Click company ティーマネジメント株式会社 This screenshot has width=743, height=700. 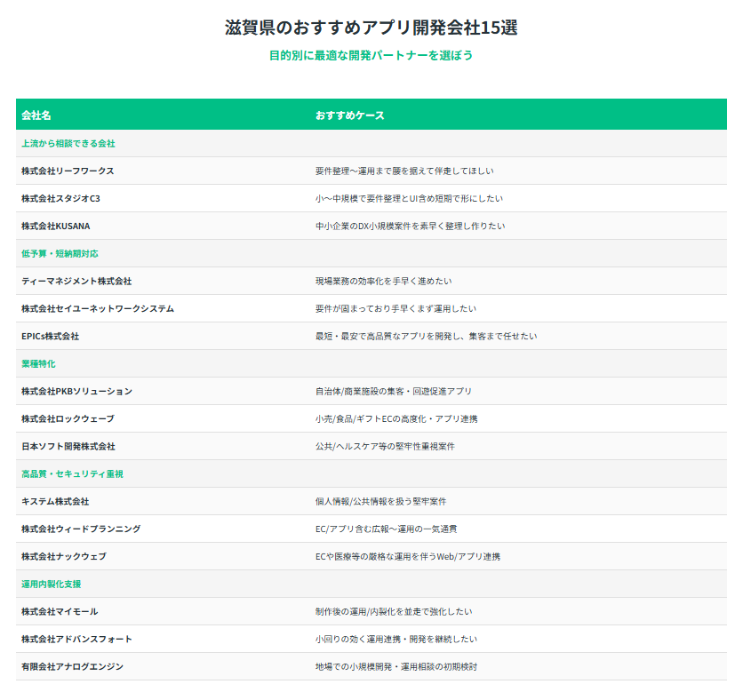pos(76,282)
